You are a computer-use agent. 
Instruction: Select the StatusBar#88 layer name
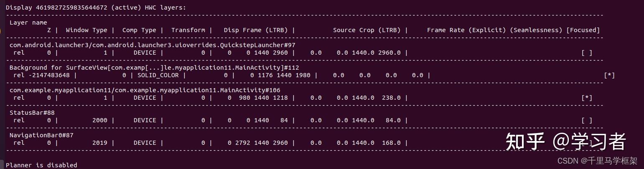(x=32, y=113)
